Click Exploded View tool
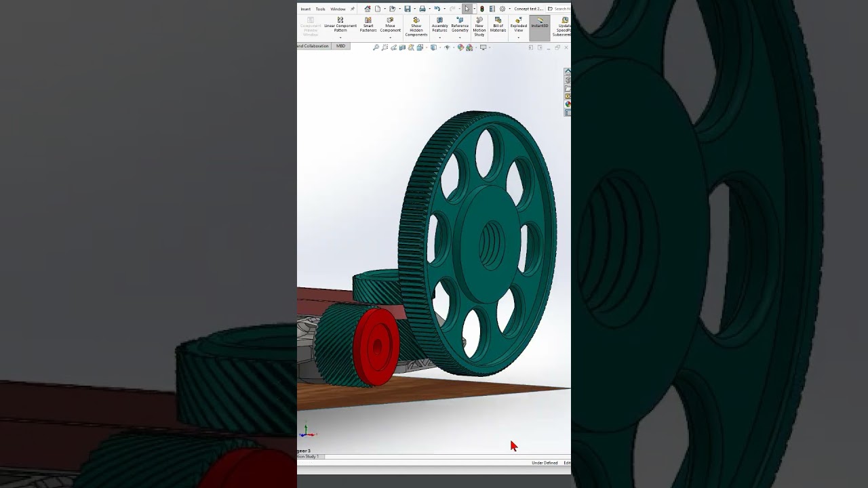The image size is (868, 488). tap(519, 25)
